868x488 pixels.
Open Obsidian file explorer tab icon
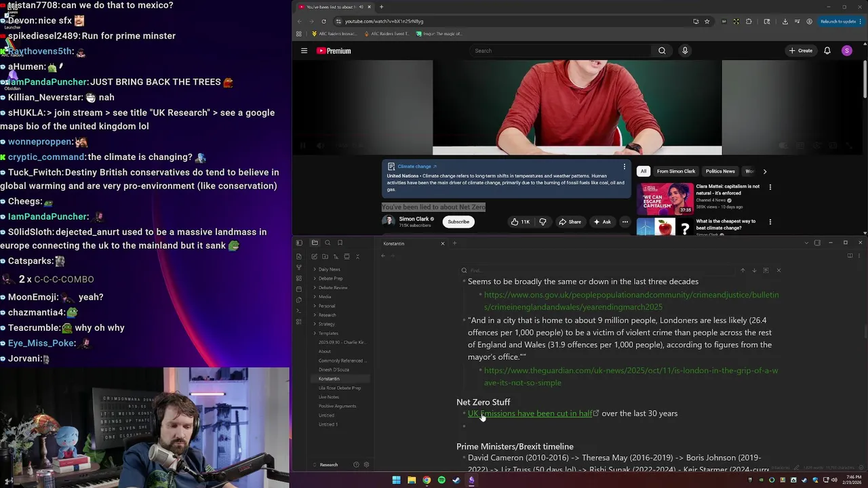tap(315, 243)
